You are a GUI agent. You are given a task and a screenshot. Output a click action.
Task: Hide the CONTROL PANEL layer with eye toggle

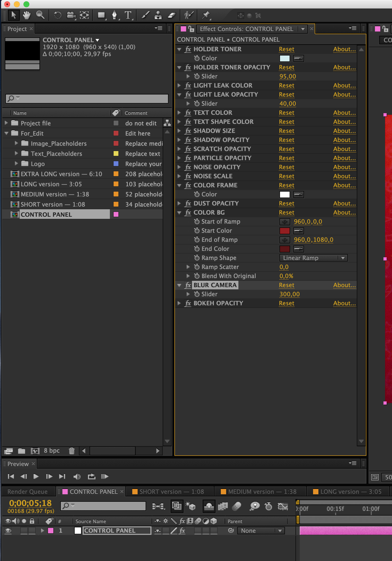pos(8,531)
